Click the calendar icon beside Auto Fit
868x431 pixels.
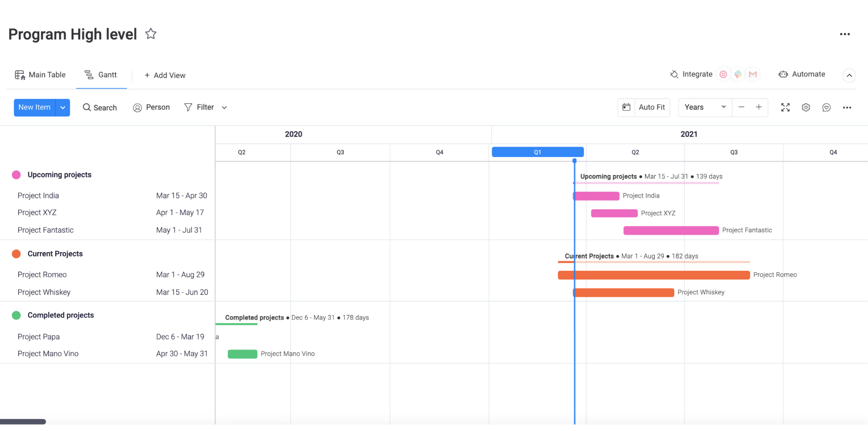coord(626,107)
